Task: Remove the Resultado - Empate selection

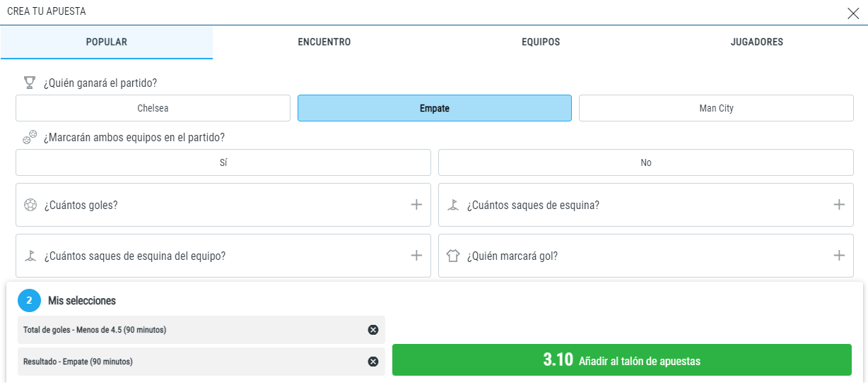Action: point(373,362)
